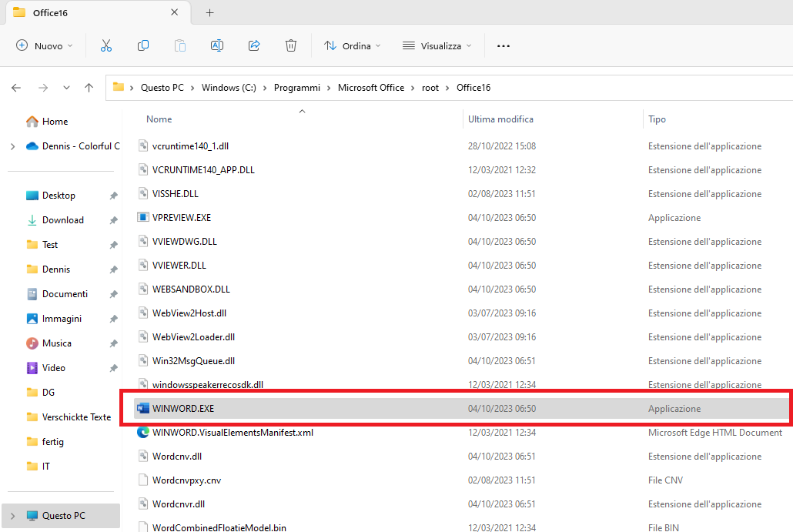Unpin Desktop using its pin icon
Viewport: 793px width, 532px height.
(x=113, y=196)
